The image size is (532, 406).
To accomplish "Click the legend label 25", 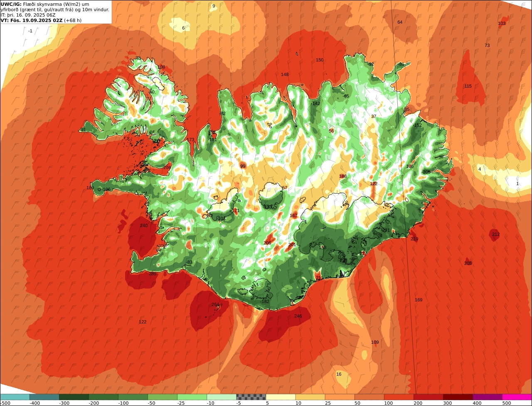I will tap(328, 403).
